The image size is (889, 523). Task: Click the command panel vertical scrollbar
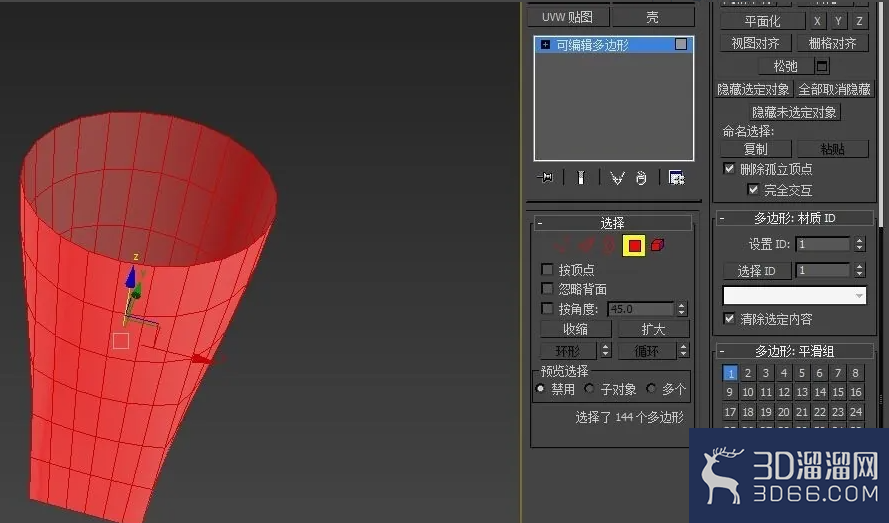(880, 113)
